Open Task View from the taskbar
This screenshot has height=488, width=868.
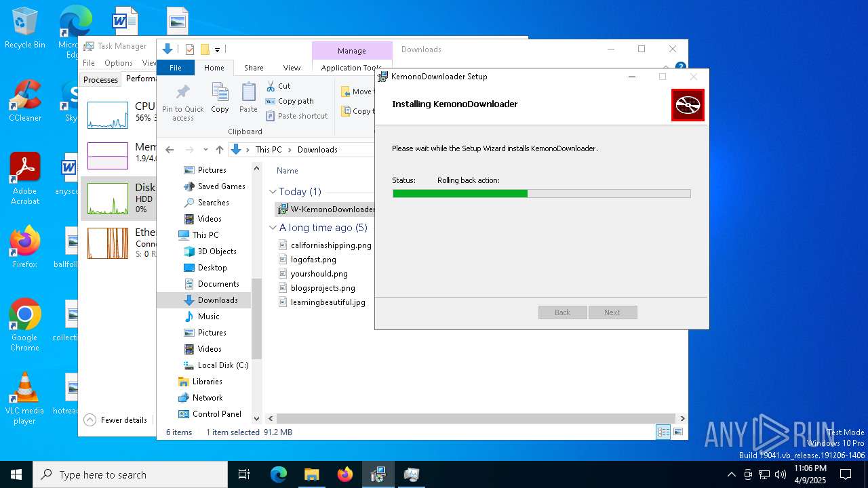[x=244, y=474]
